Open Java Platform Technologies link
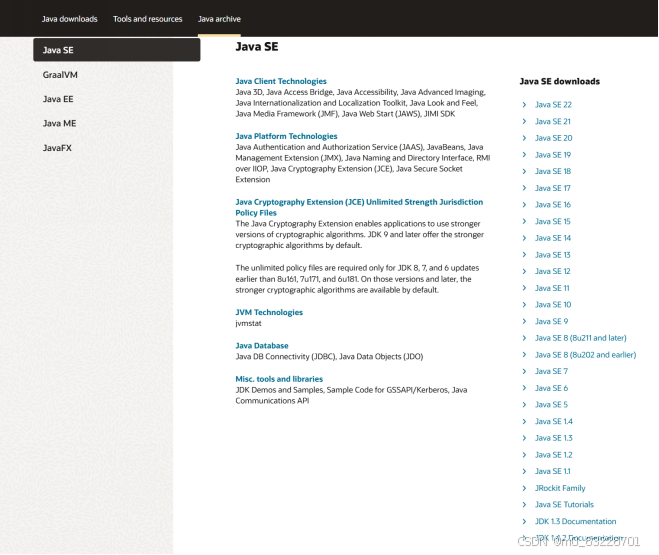 tap(286, 136)
